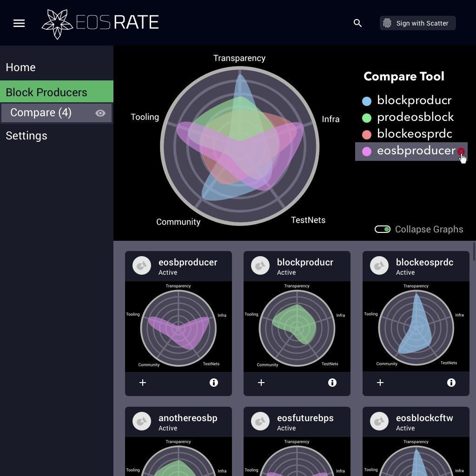Click Community label on main chart
476x476 pixels.
(x=178, y=222)
